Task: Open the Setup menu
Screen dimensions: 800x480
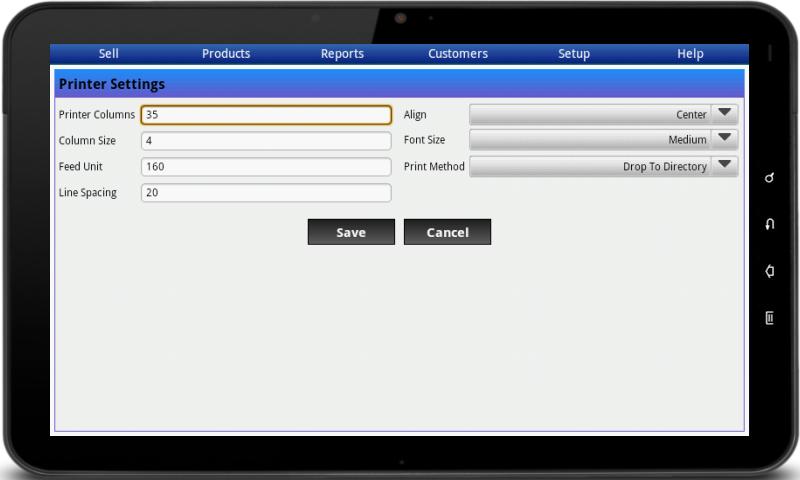Action: pos(573,54)
